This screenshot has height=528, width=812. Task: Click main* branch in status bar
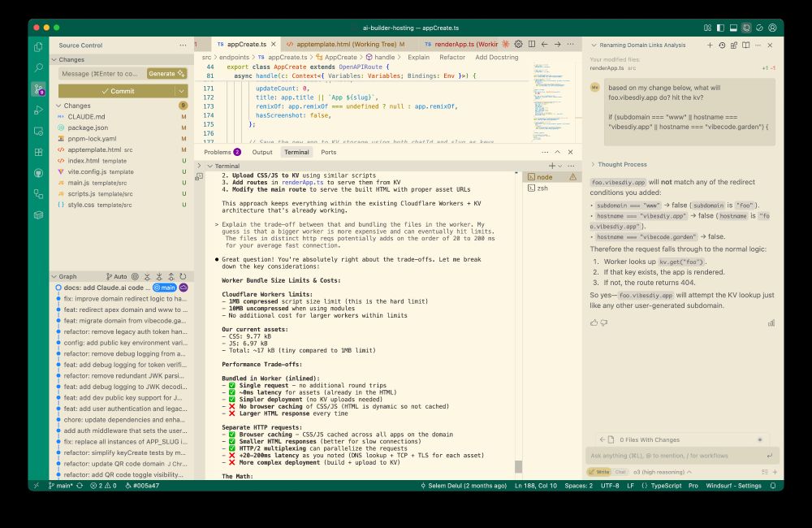pos(60,486)
